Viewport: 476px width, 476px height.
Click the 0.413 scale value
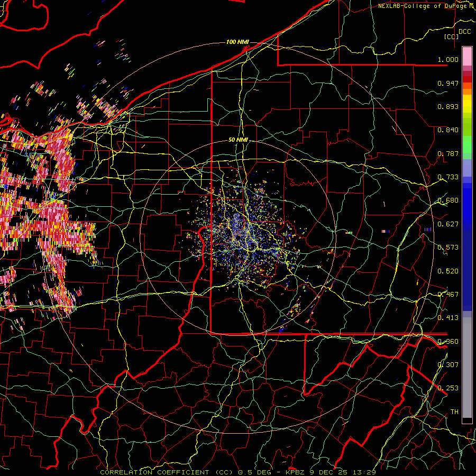coord(448,318)
